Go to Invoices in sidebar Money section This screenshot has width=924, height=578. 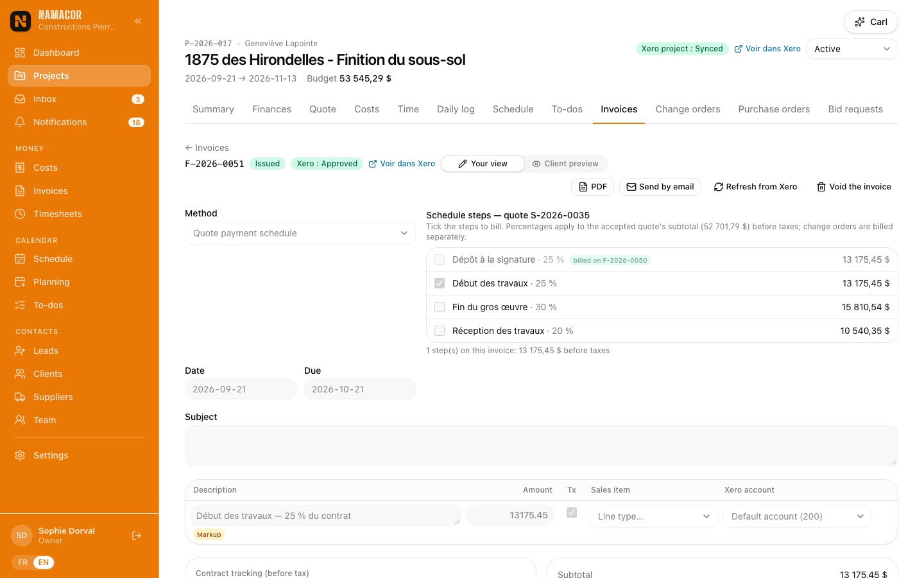pos(79,191)
